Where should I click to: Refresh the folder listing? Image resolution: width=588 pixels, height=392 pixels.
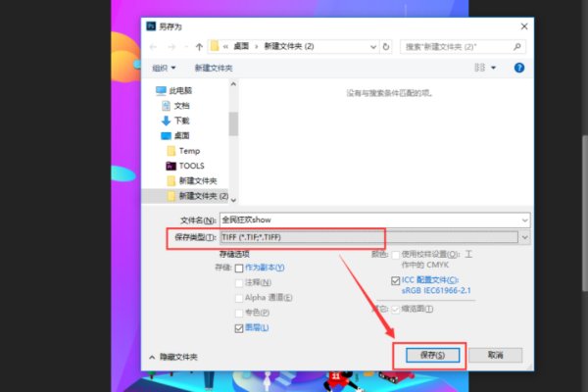[385, 47]
